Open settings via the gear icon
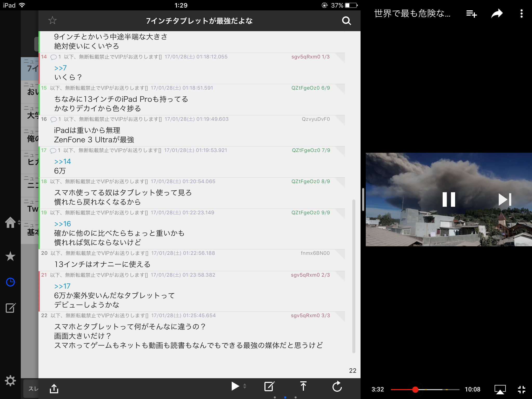This screenshot has height=399, width=532. click(x=10, y=381)
